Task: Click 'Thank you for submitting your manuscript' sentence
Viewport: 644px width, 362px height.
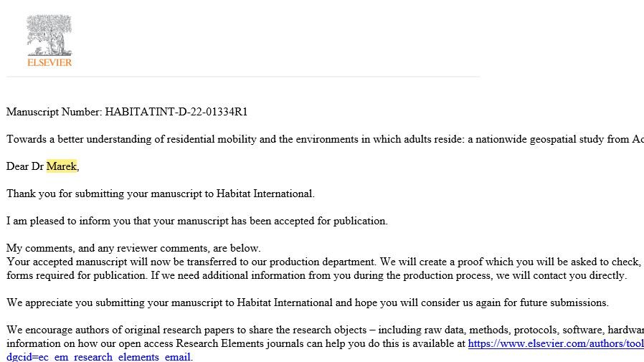Action: 161,194
